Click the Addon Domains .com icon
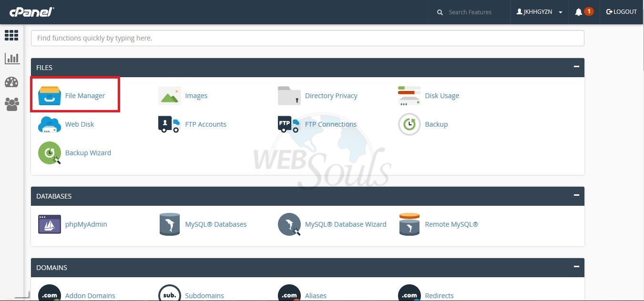Image resolution: width=644 pixels, height=301 pixels. (50, 293)
